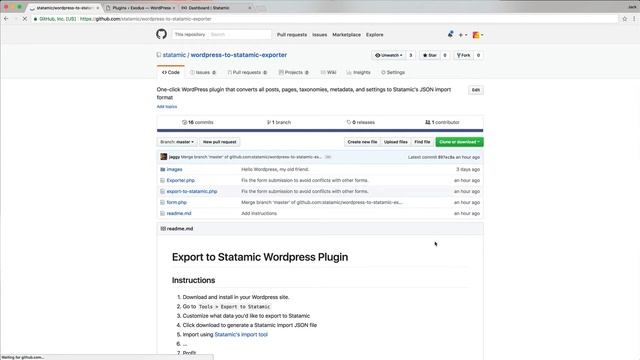
Task: Stop loading the page
Action: coord(24,19)
